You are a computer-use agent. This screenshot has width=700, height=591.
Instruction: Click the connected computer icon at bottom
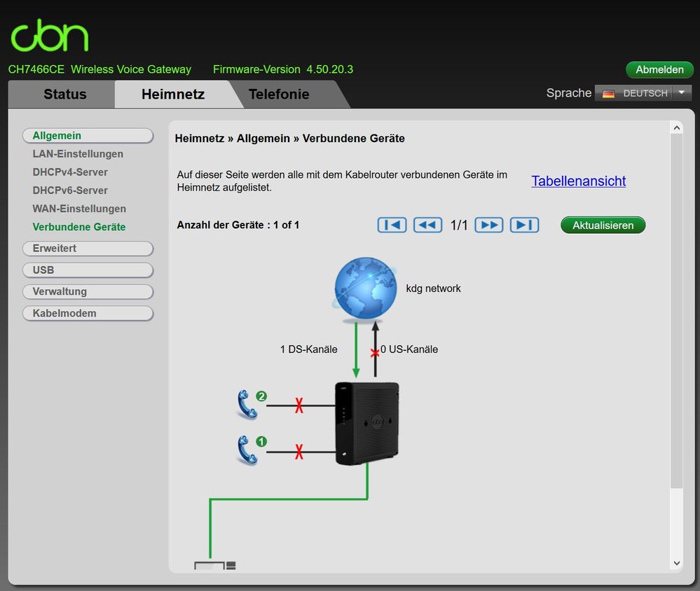tap(214, 566)
